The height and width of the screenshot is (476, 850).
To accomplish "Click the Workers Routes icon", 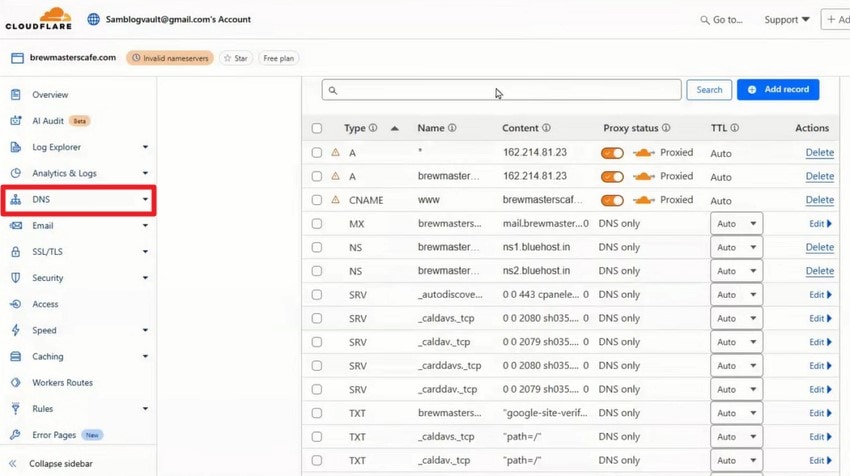I will pyautogui.click(x=16, y=382).
